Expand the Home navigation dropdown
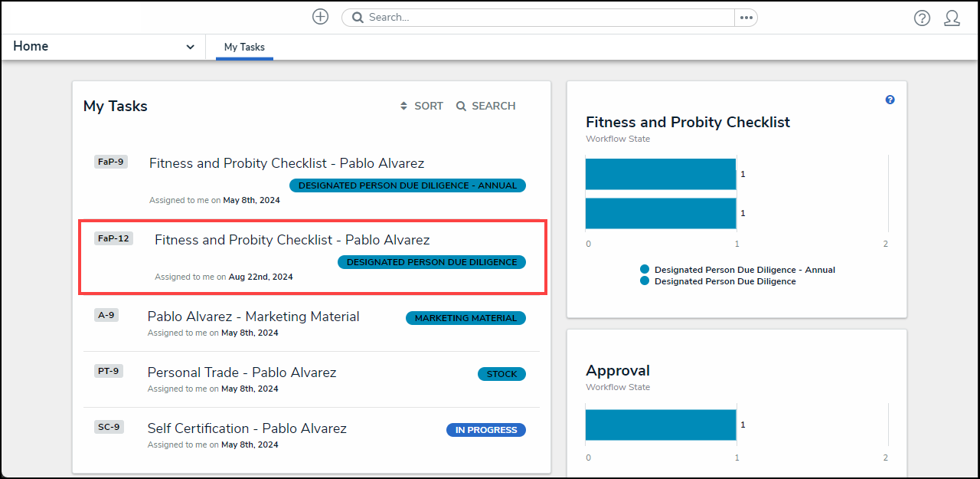Image resolution: width=980 pixels, height=479 pixels. pyautogui.click(x=190, y=46)
